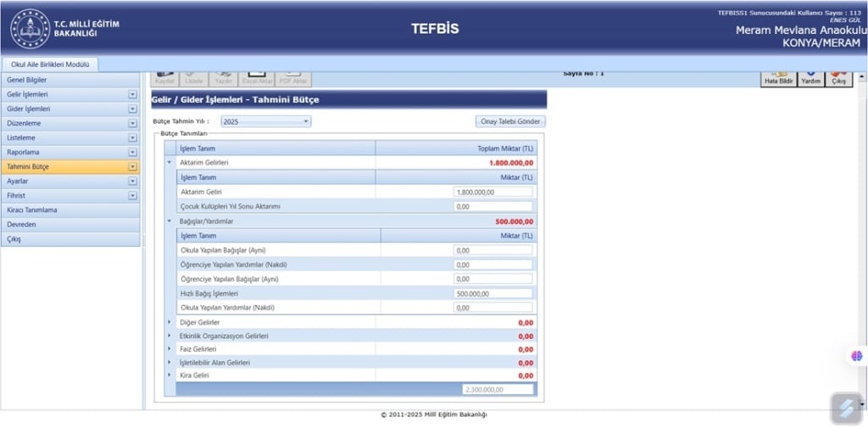This screenshot has height=428, width=868.
Task: Click the Çıkış exit toolbar button
Action: 838,79
